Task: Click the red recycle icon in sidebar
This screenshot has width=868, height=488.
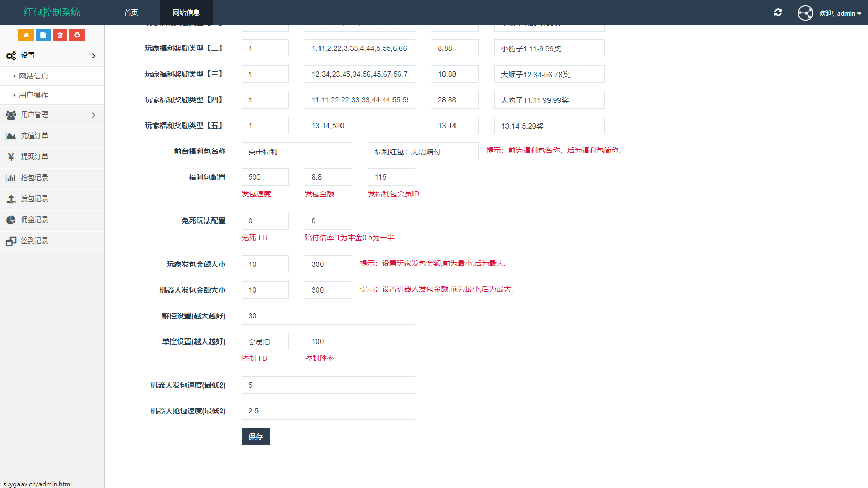Action: (x=77, y=35)
